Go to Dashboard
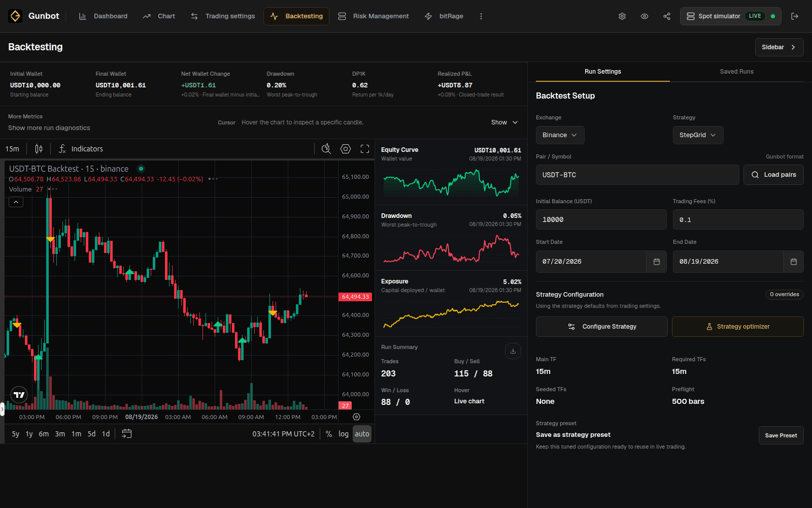The width and height of the screenshot is (812, 508). coord(103,16)
